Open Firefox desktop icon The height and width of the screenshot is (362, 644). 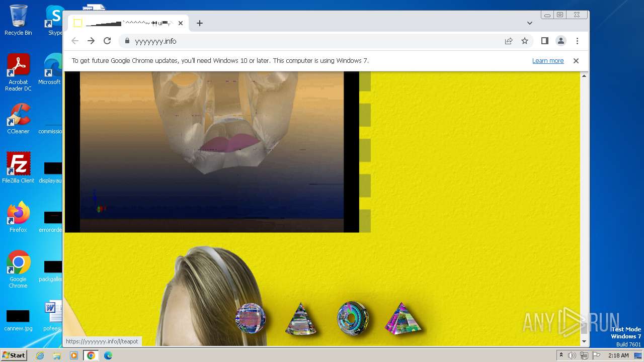coord(18,217)
